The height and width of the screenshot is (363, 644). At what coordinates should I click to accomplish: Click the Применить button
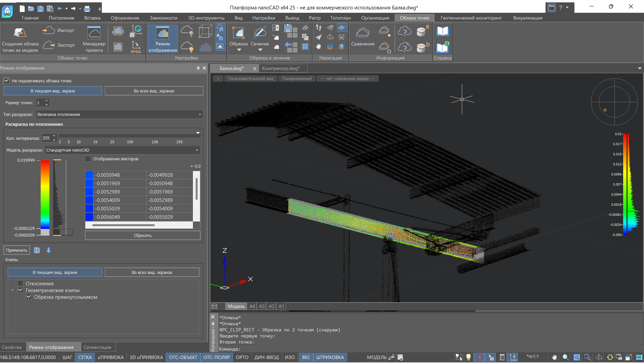pyautogui.click(x=16, y=250)
